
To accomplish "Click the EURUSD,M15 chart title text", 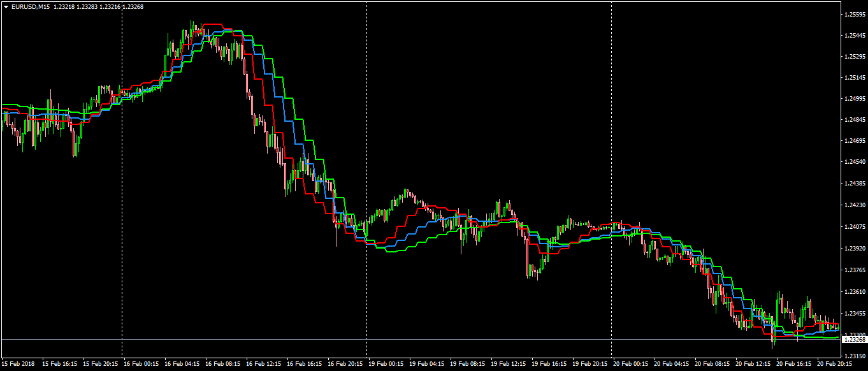I will point(31,6).
